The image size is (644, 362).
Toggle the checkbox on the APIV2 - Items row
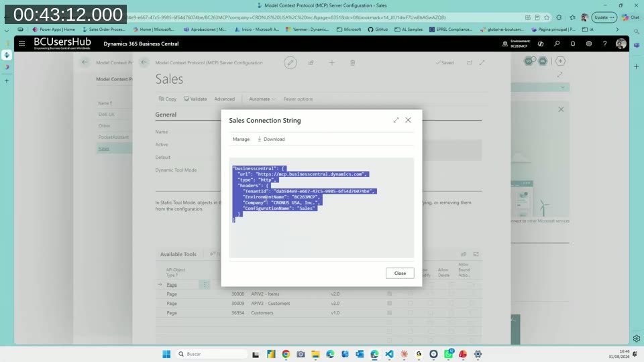coord(389,294)
